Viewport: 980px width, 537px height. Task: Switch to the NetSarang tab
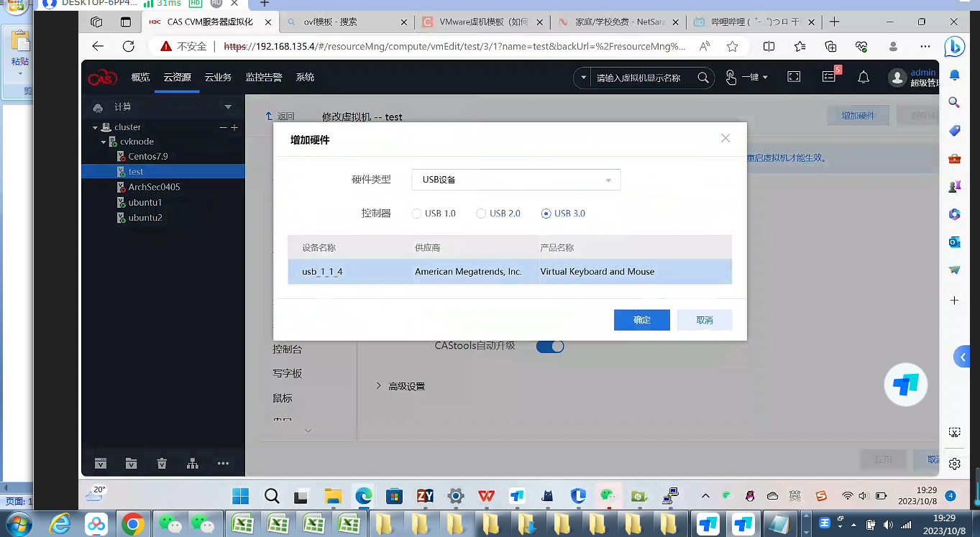pyautogui.click(x=618, y=22)
